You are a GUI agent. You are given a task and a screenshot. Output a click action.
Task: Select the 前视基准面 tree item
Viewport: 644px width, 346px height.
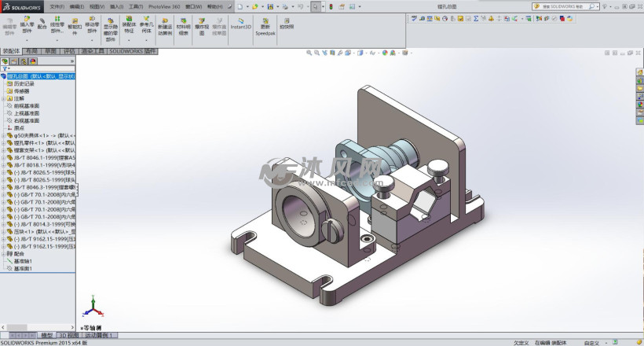coord(27,105)
